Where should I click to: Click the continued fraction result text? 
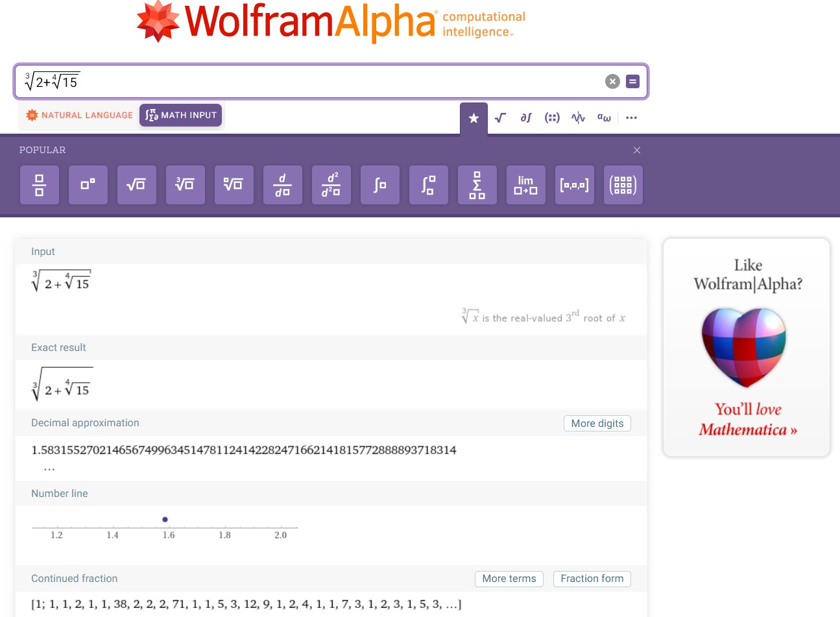(x=246, y=604)
